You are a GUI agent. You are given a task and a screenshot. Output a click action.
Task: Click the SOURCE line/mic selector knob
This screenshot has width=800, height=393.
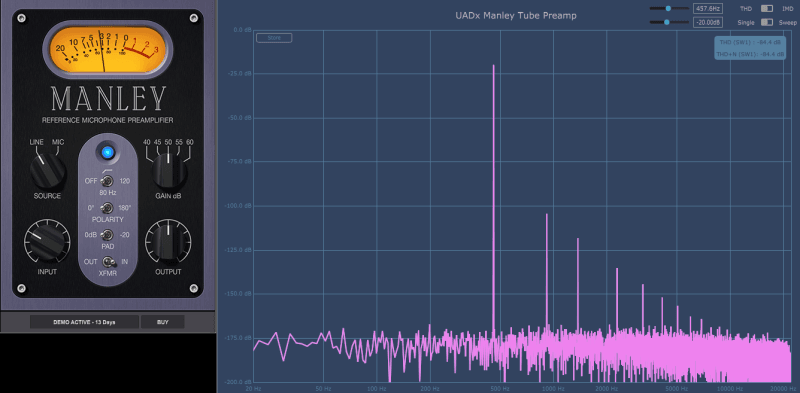48,171
